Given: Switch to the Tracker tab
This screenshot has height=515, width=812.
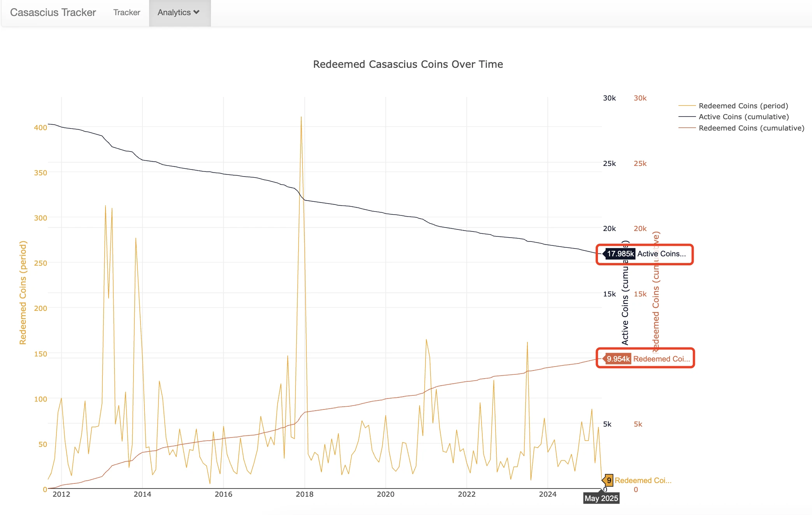Looking at the screenshot, I should 126,12.
